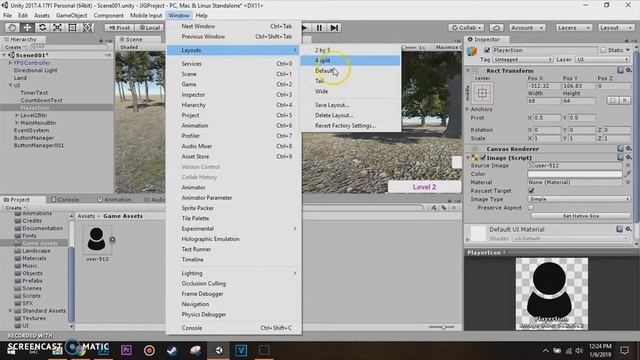Open Material object picker circle
This screenshot has width=640, height=360.
coord(628,182)
